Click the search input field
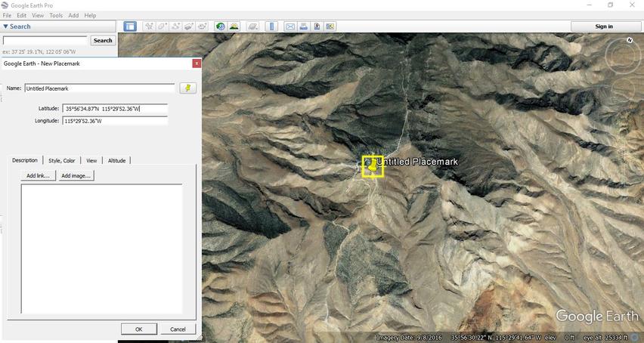 click(x=45, y=40)
